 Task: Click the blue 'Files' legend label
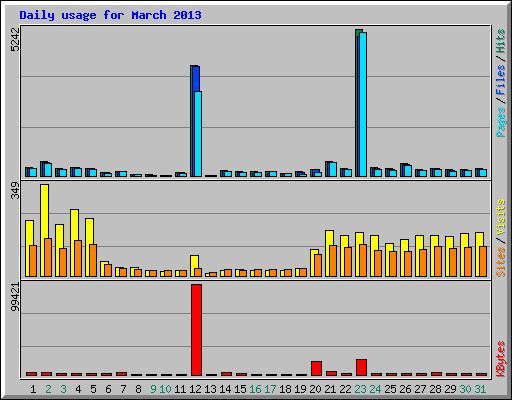(x=501, y=80)
